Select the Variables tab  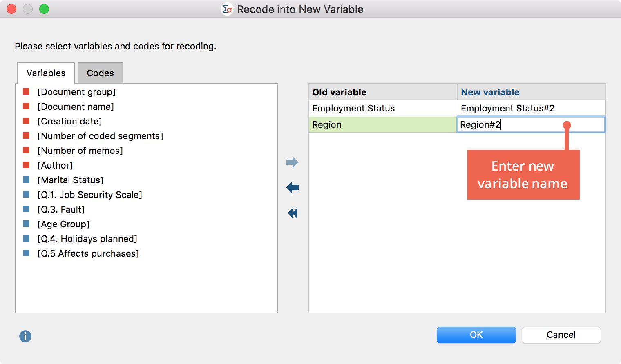tap(46, 73)
